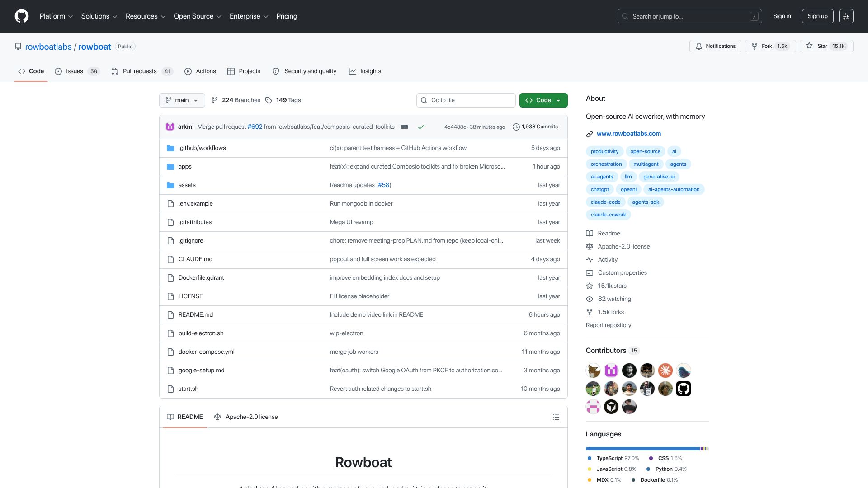Switch to the Actions tab
The width and height of the screenshot is (868, 488).
coord(200,71)
